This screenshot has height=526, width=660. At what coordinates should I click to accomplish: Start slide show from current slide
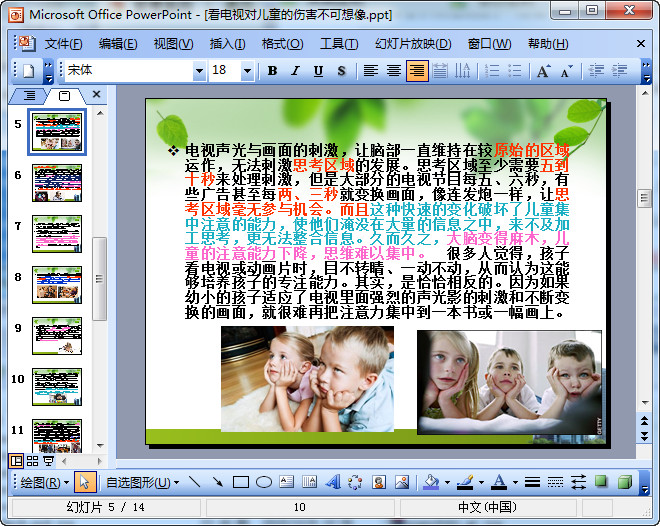point(48,461)
